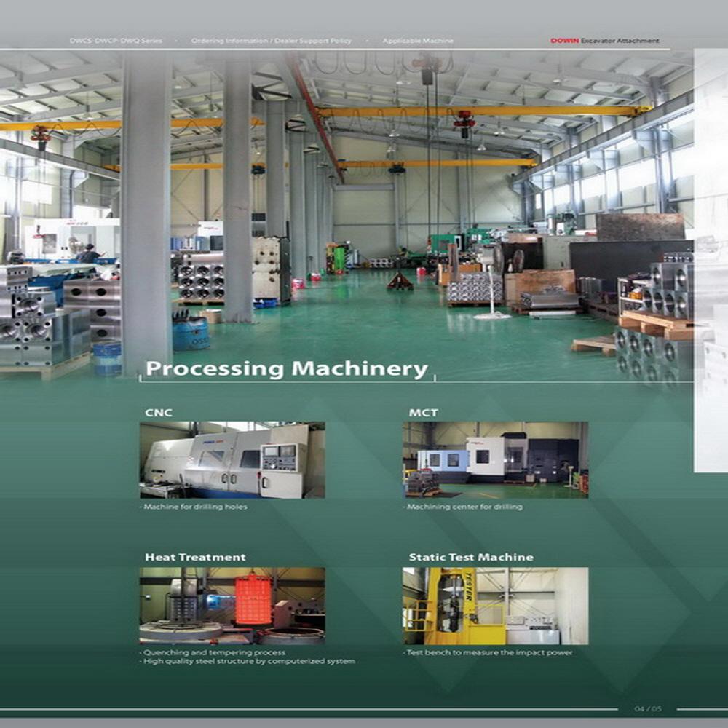The image size is (728, 728).
Task: Click the 04 / 05 page number
Action: (648, 708)
